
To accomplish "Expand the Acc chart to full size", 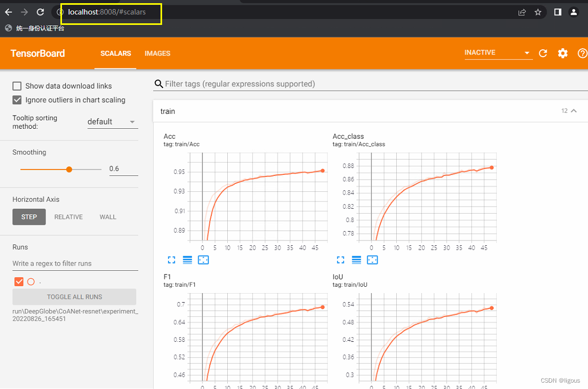I will coord(172,260).
